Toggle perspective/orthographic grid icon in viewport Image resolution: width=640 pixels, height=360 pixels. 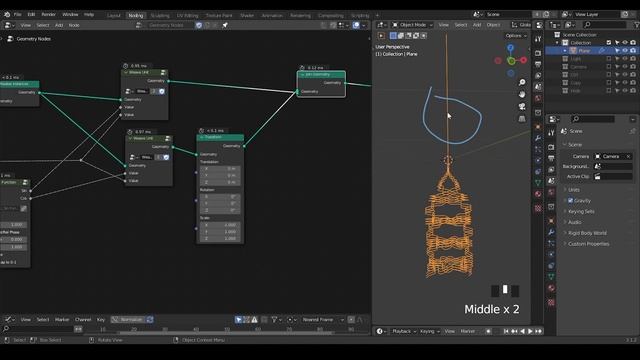click(x=522, y=119)
